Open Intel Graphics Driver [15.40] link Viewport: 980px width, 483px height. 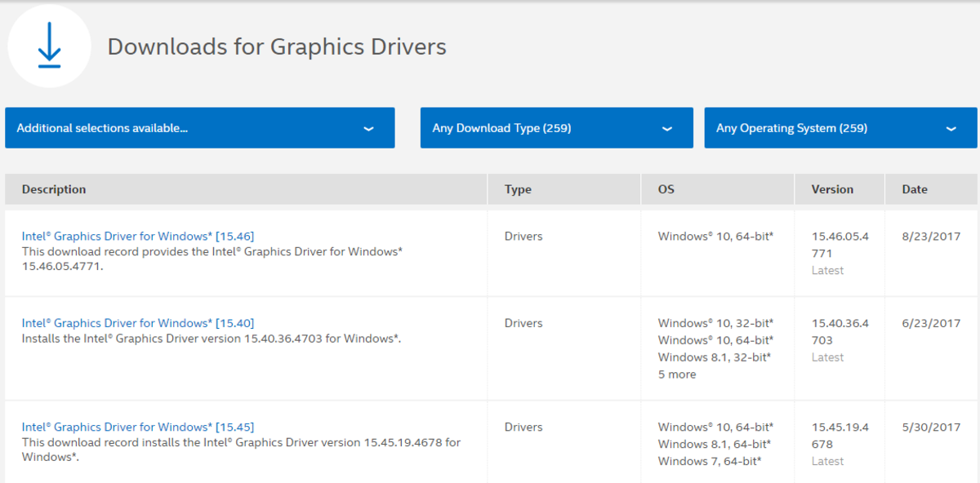138,323
